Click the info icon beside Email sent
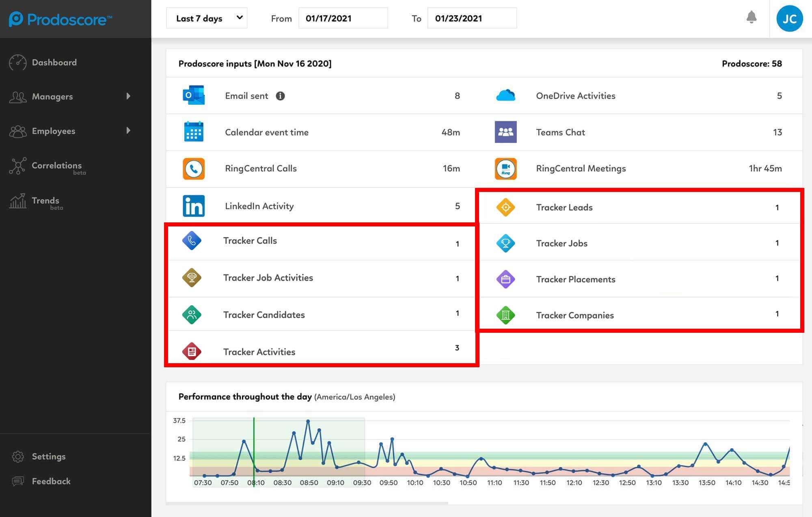Viewport: 812px width, 517px height. click(280, 96)
